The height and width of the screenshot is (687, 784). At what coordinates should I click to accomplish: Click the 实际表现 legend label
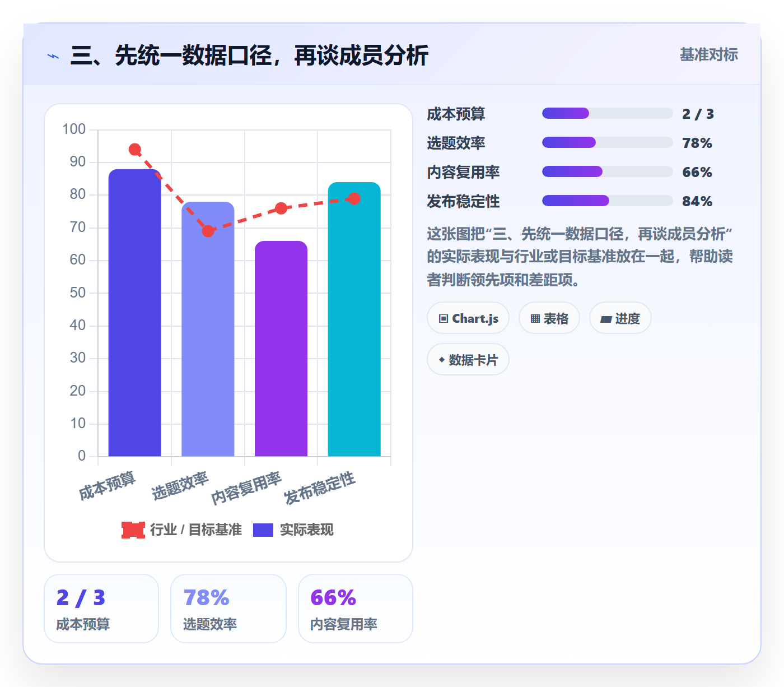[x=306, y=530]
